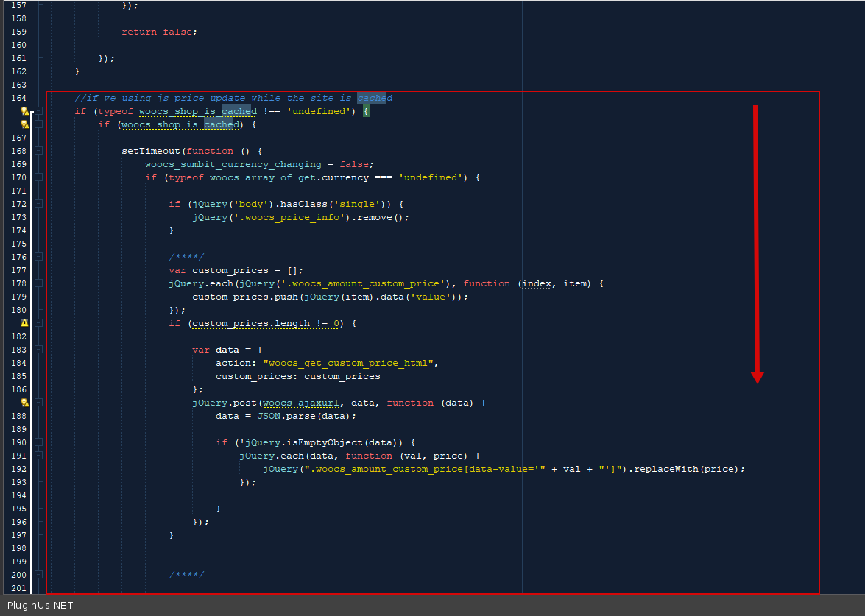
Task: Collapse the hasClass 'single' if-block at line 172
Action: click(38, 204)
